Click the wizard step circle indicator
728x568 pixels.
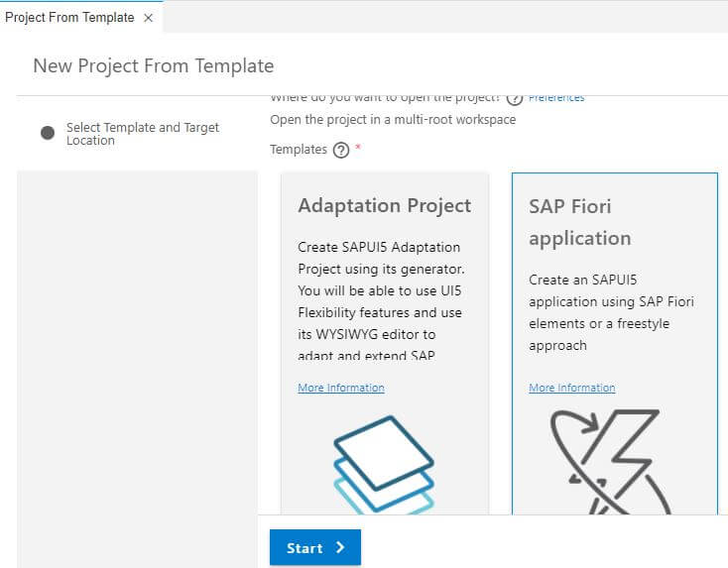(48, 133)
